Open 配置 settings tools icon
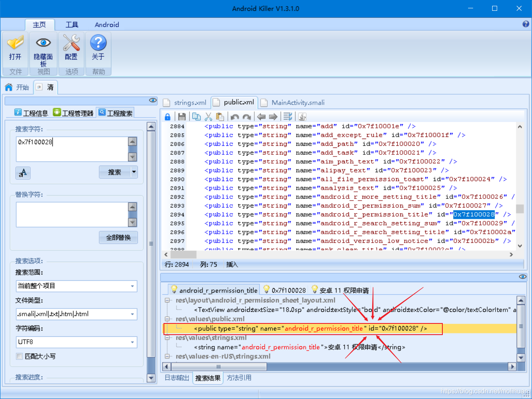The height and width of the screenshot is (399, 532). coord(71,43)
